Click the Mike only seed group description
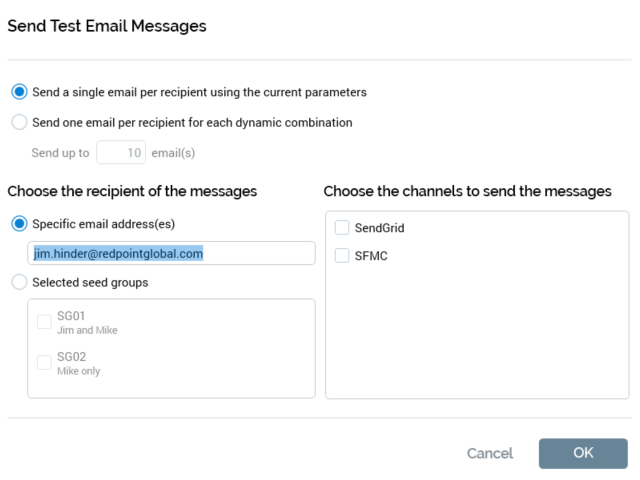Viewport: 640px width, 480px height. (78, 371)
